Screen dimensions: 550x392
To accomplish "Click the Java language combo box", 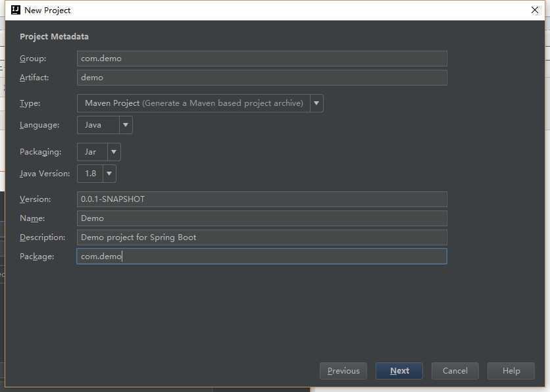I will 98,125.
